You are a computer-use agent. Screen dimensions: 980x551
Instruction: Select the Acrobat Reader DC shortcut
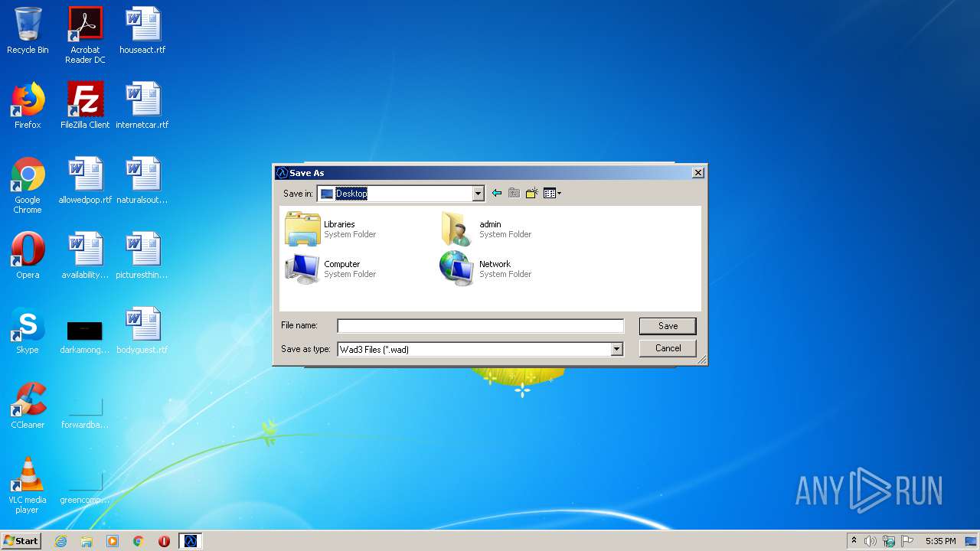point(85,35)
